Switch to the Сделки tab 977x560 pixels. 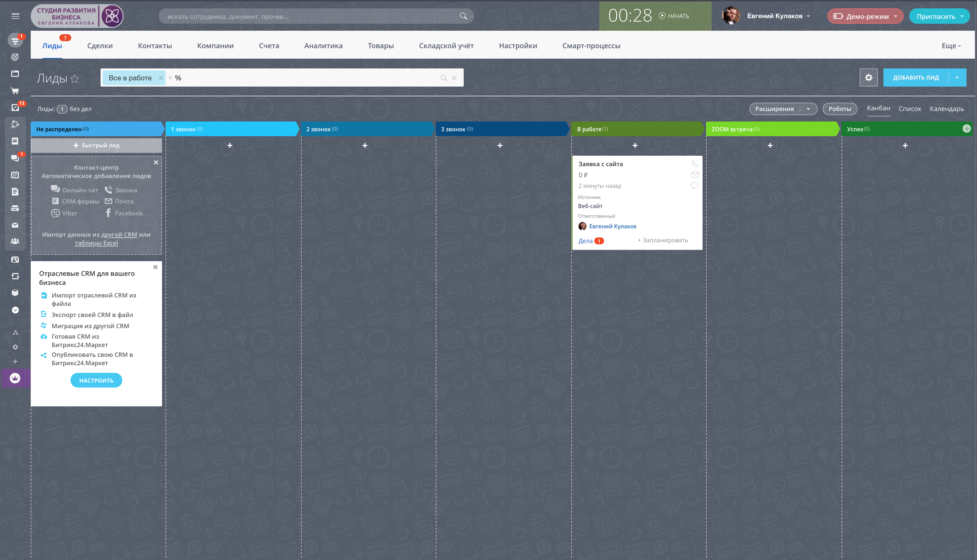(100, 46)
